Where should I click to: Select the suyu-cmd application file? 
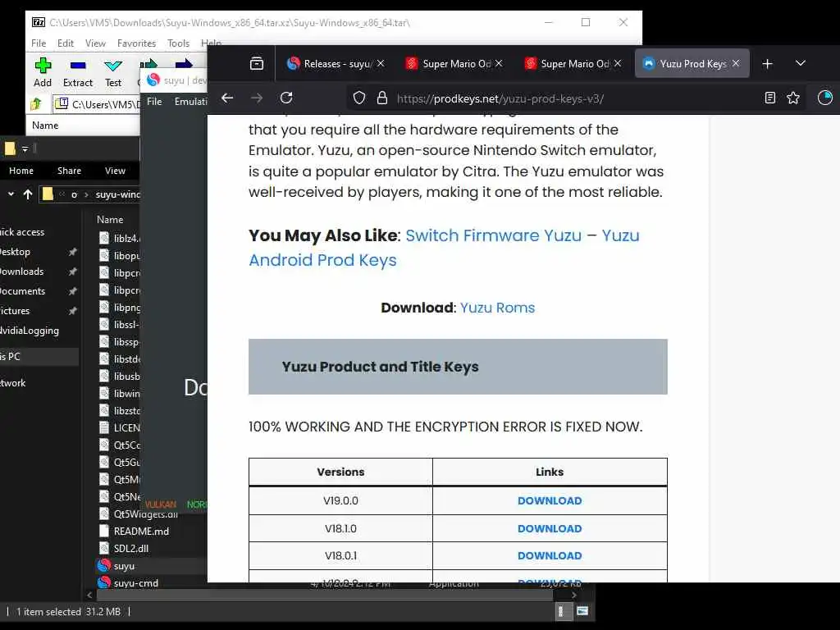coord(135,583)
